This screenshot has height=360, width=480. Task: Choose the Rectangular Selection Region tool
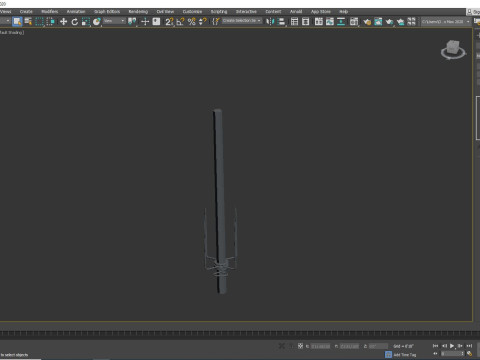click(x=39, y=22)
